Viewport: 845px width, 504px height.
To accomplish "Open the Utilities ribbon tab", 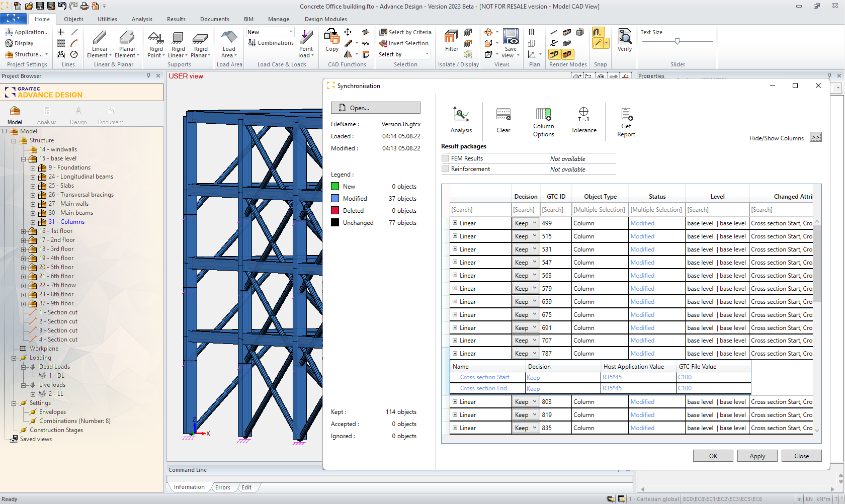I will pos(107,19).
